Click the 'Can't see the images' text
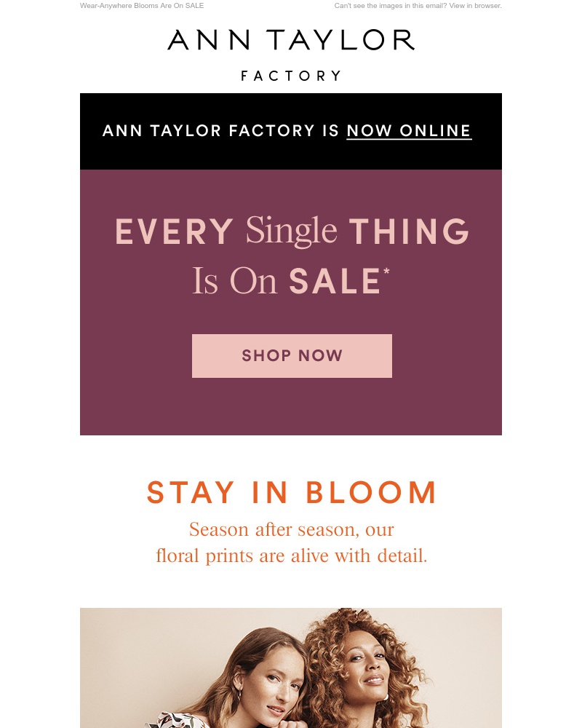This screenshot has height=728, width=582. pos(391,6)
